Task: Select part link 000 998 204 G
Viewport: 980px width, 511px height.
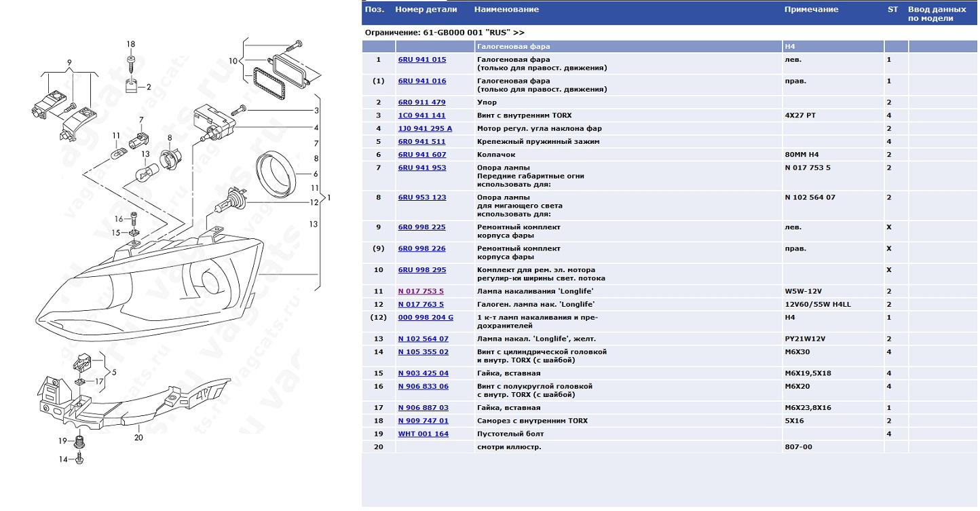Action: [426, 318]
